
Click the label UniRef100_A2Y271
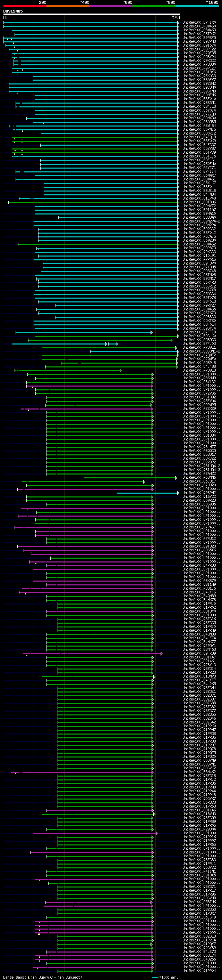pyautogui.click(x=199, y=168)
